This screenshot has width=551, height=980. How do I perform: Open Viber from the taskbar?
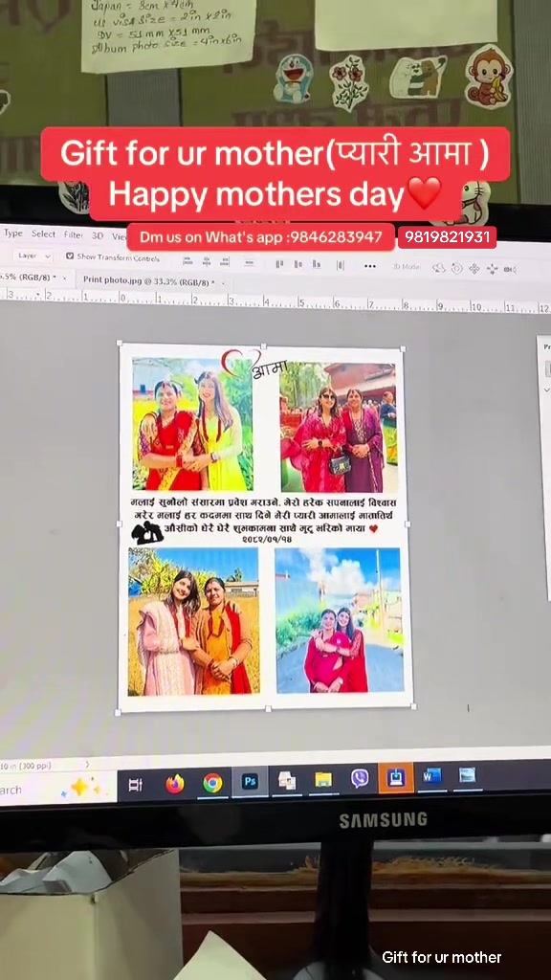click(x=360, y=779)
